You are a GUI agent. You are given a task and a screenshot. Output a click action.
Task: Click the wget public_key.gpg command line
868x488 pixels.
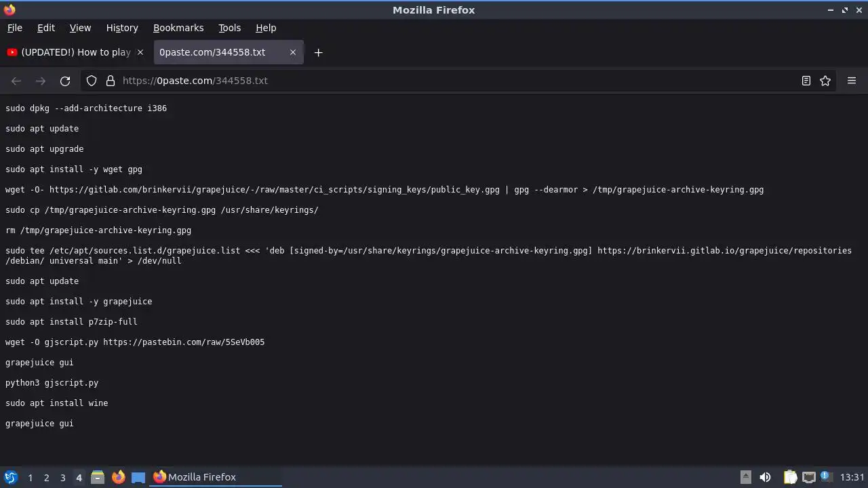point(384,190)
